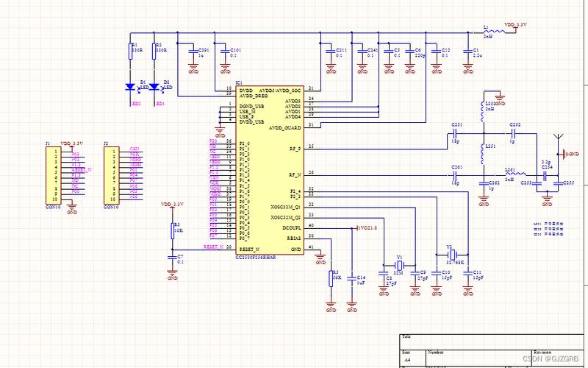Select resistor R2 330R symbol
This screenshot has width=588, height=368.
154,52
